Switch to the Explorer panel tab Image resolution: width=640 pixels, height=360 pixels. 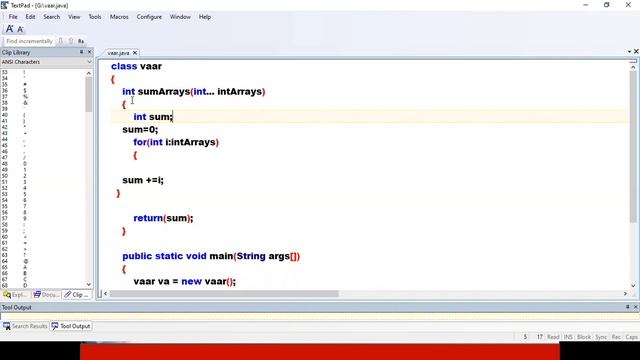16,294
